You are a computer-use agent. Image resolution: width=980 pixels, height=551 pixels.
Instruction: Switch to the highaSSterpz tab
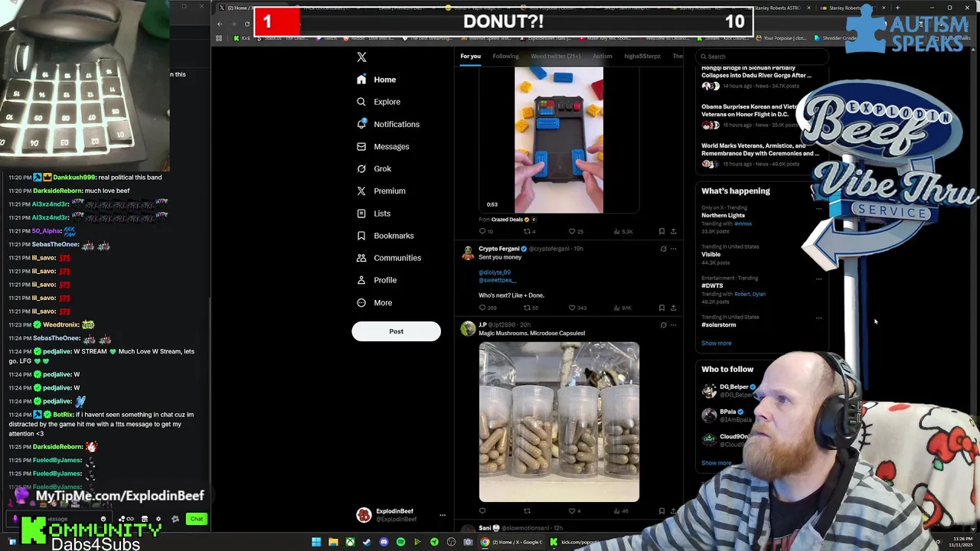coord(642,56)
